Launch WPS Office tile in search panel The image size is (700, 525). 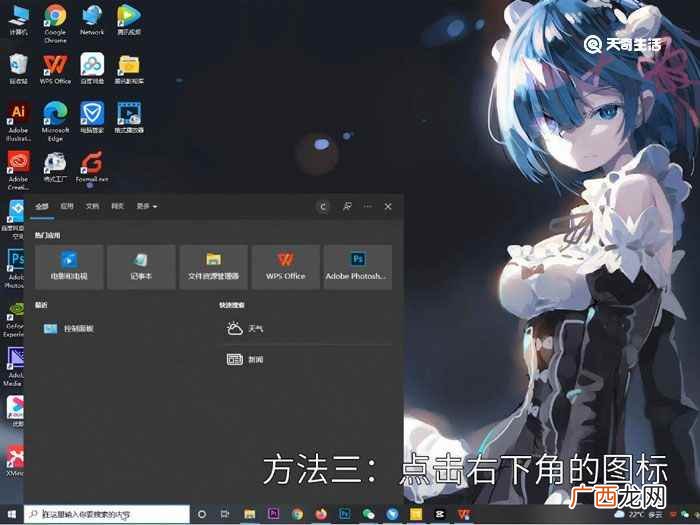coord(286,267)
